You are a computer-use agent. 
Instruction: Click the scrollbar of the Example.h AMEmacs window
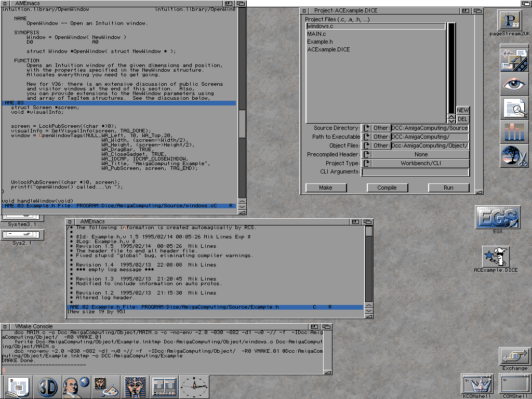pos(369,263)
